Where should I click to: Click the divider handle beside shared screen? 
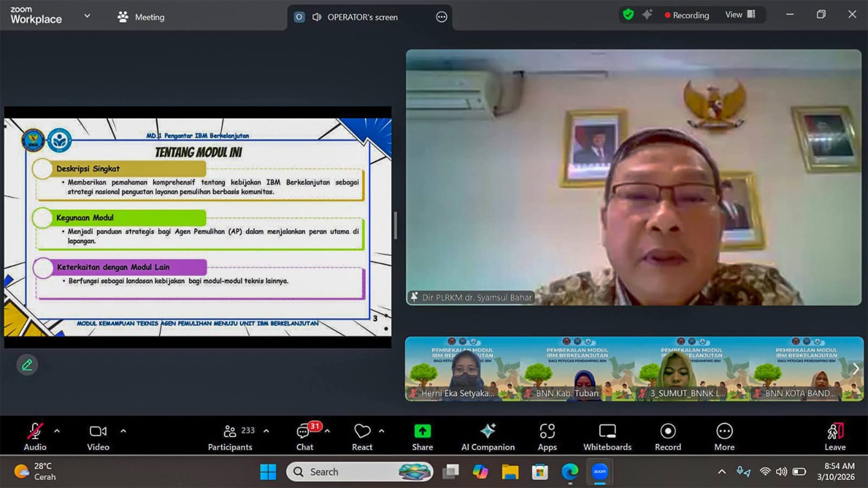coord(395,225)
